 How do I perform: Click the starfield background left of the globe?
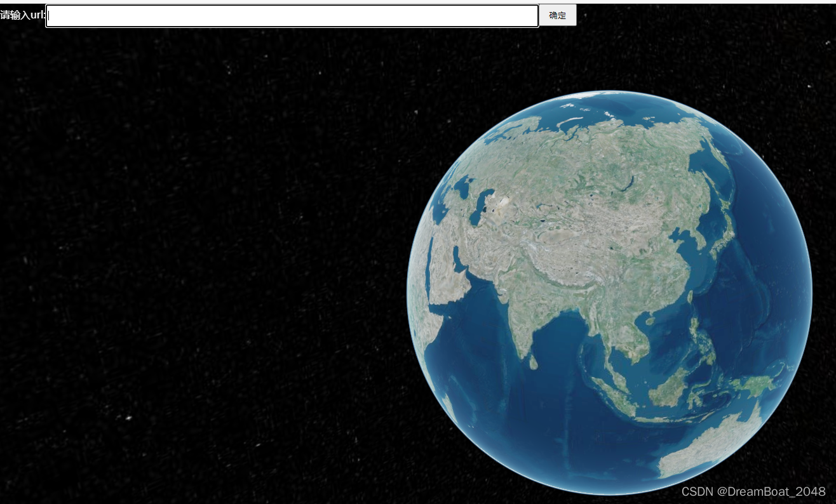(191, 254)
